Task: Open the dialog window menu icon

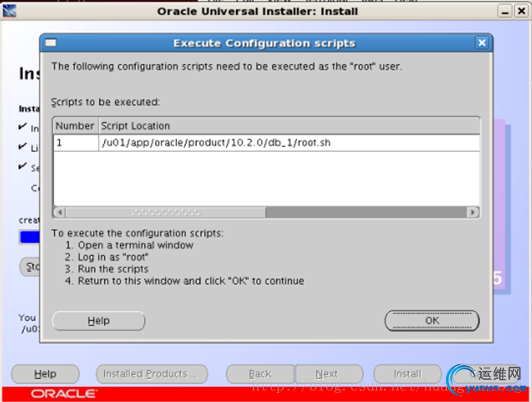Action: click(51, 43)
